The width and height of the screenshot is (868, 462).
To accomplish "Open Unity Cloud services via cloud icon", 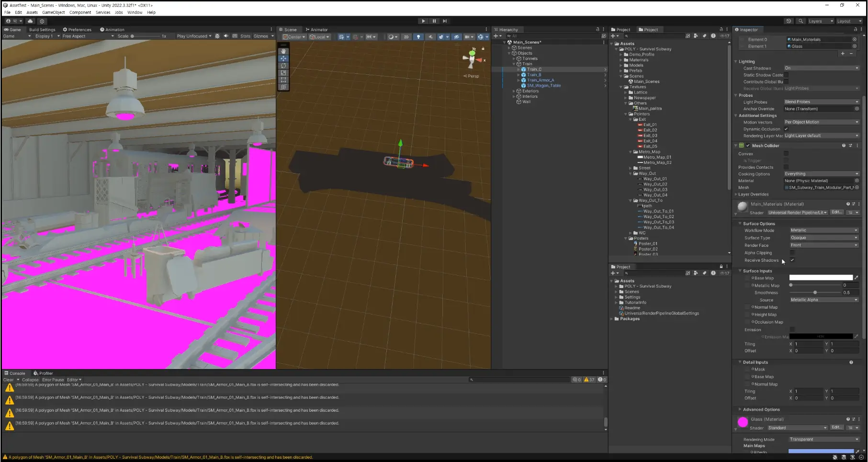I will pos(30,21).
